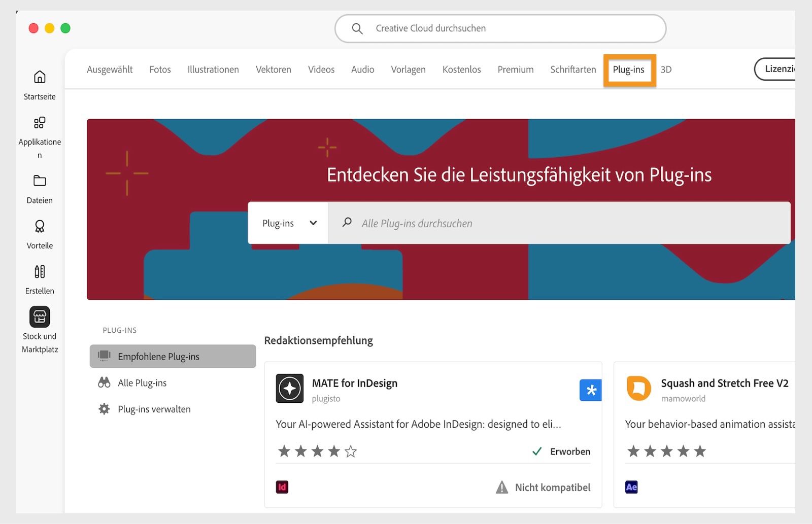Switch to the Ausgewählt tab
The width and height of the screenshot is (812, 524).
click(110, 69)
